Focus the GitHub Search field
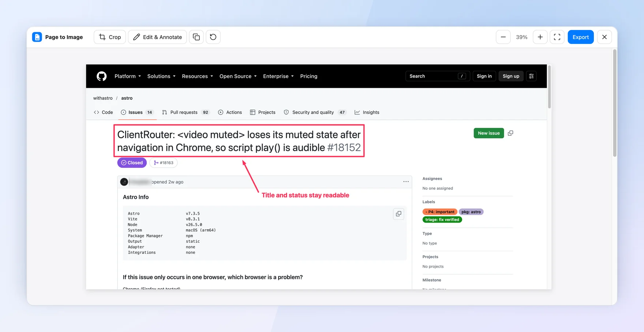This screenshot has width=644, height=332. [x=438, y=76]
